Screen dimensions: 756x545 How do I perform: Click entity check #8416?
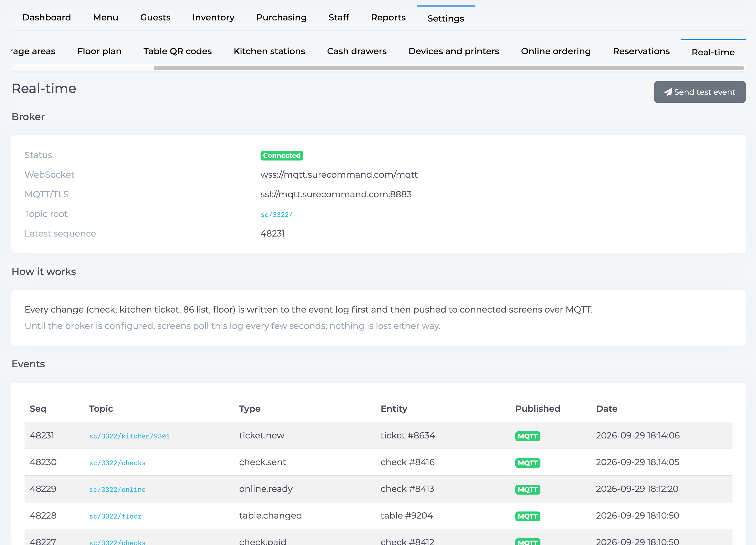[407, 462]
